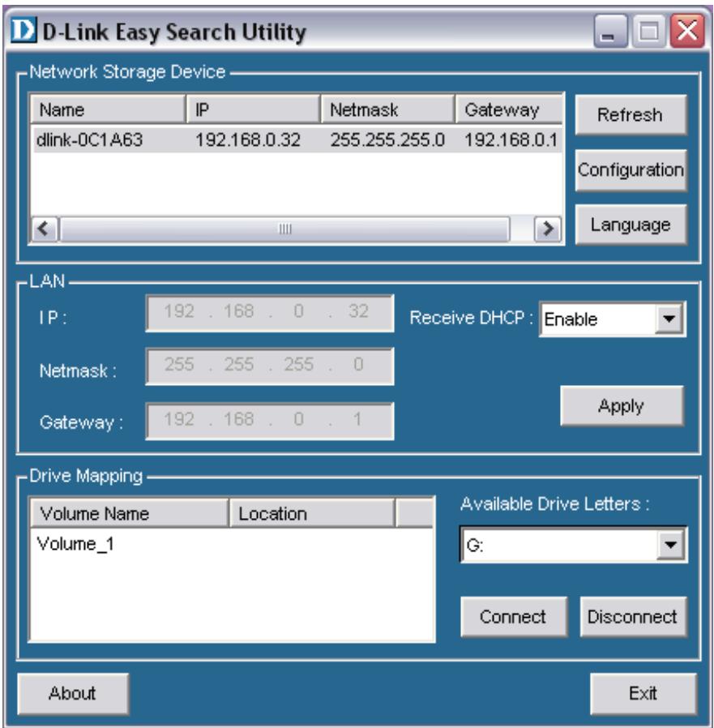The height and width of the screenshot is (728, 714).
Task: Maximize the utility window
Action: [x=648, y=31]
